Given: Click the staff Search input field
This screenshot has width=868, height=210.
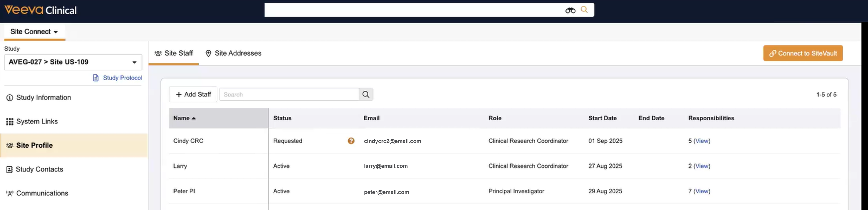Looking at the screenshot, I should [x=289, y=95].
